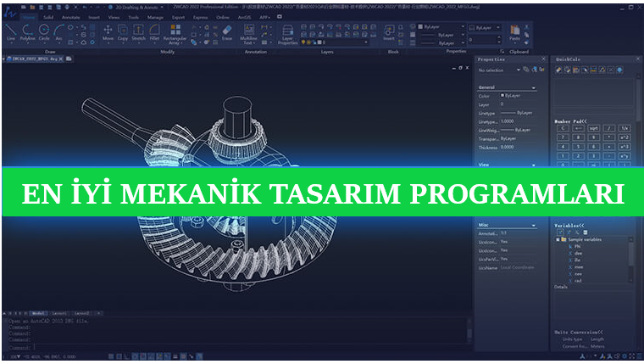Pick the Fillet tool
Viewport: 644px width, 364px height.
pos(157,31)
